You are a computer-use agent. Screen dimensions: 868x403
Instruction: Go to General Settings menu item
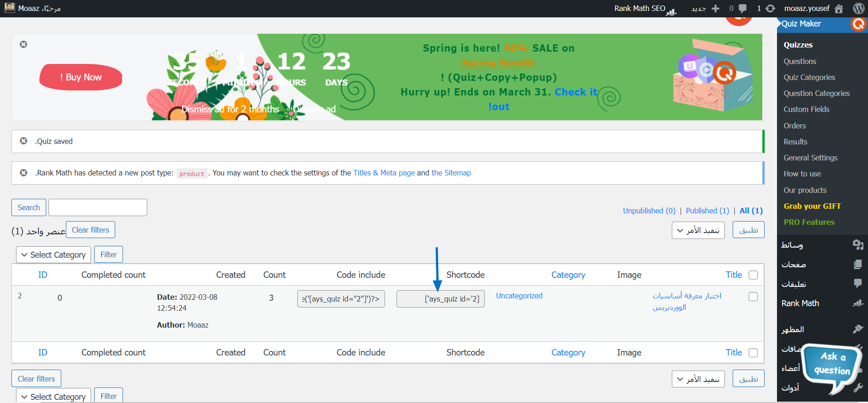coord(810,158)
